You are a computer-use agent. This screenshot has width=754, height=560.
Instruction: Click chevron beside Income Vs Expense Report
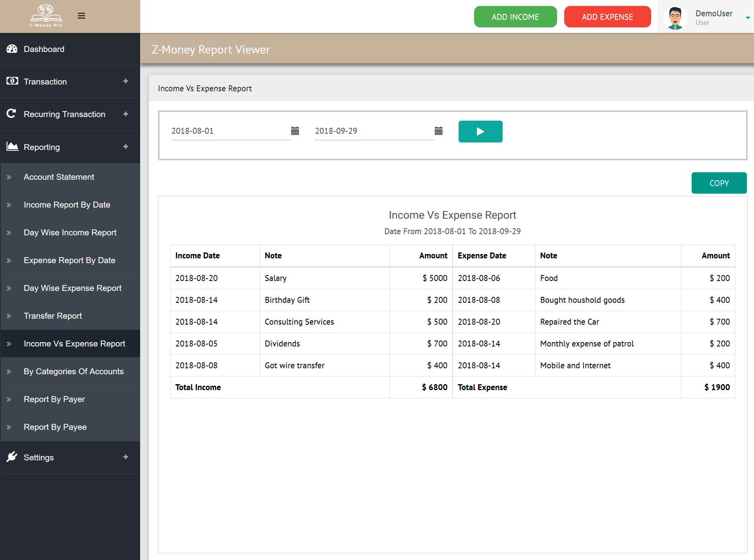tap(9, 344)
